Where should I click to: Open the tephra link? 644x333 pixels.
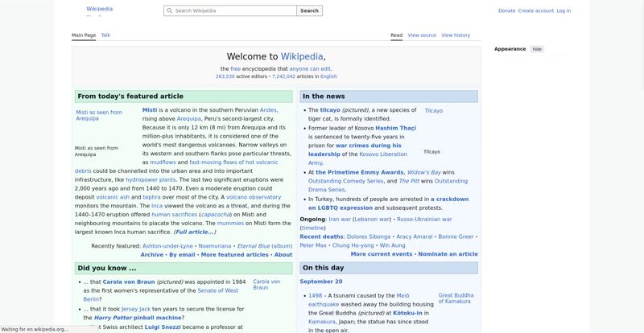(151, 197)
